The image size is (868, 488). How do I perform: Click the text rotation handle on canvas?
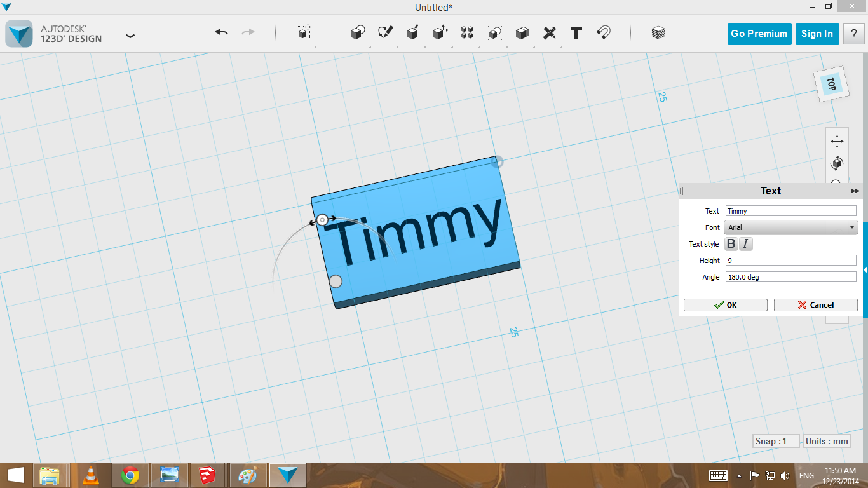[322, 220]
